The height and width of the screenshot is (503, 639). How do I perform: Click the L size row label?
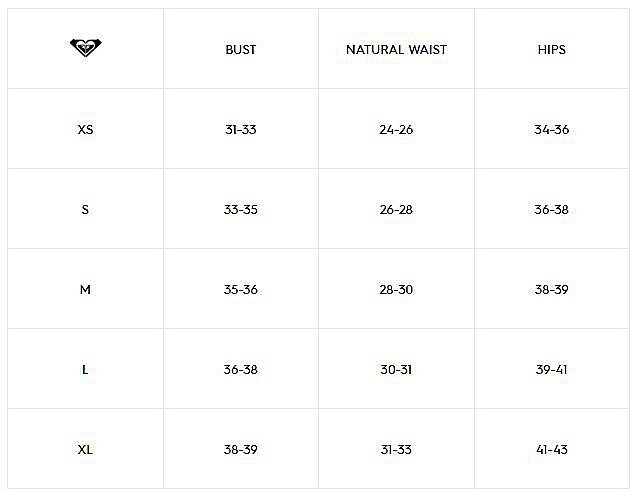85,370
